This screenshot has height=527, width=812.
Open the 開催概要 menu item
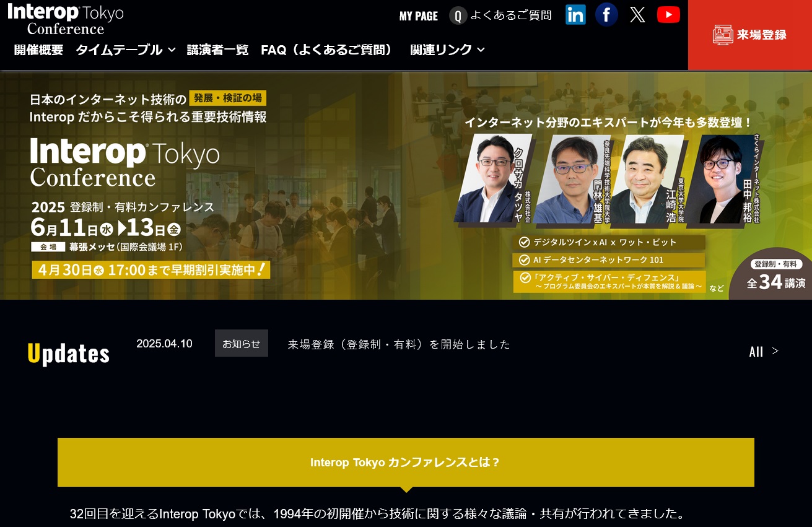[x=38, y=50]
